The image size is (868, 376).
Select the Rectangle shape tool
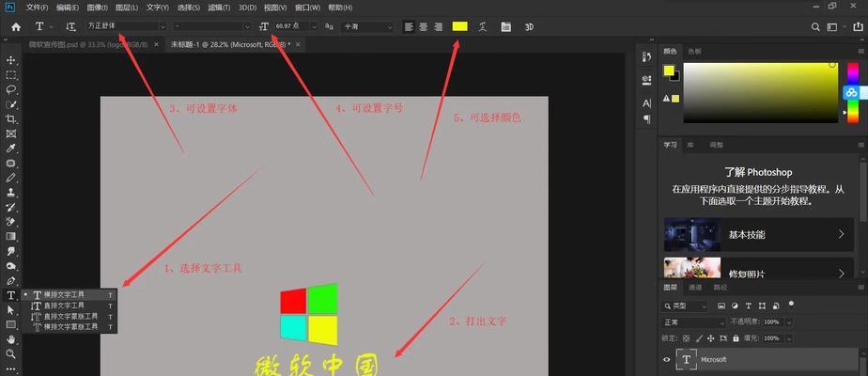tap(10, 324)
